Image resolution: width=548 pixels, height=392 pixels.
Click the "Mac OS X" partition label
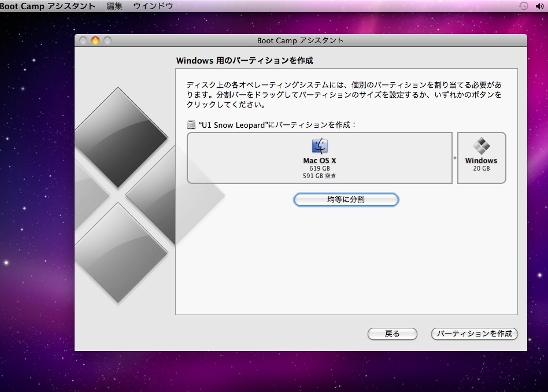pyautogui.click(x=320, y=161)
